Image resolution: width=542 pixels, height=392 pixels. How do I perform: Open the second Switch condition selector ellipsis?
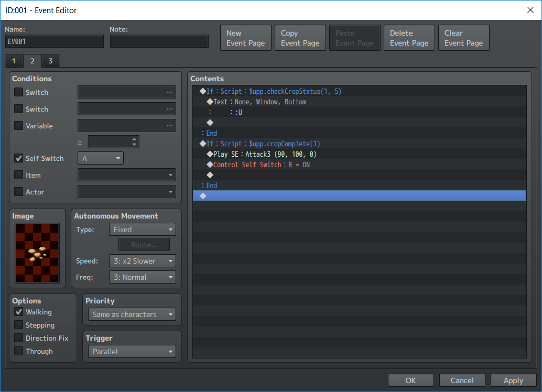coord(169,109)
